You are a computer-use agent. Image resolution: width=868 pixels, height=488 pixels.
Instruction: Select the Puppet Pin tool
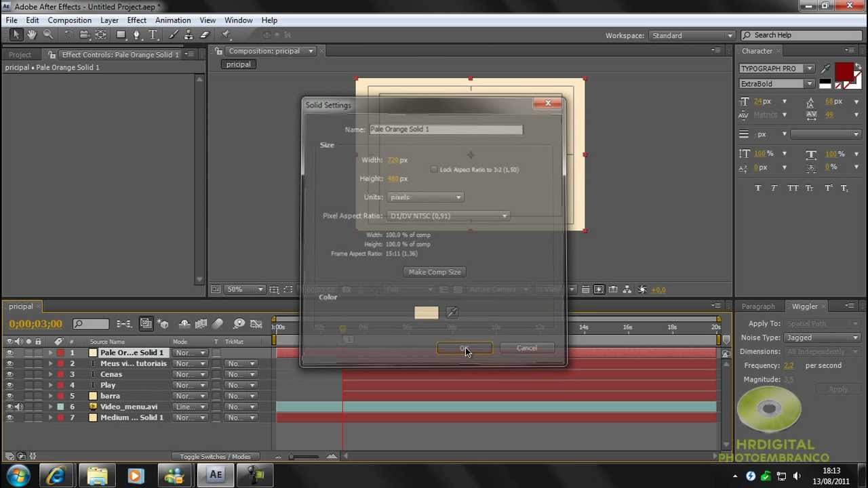[x=226, y=35]
